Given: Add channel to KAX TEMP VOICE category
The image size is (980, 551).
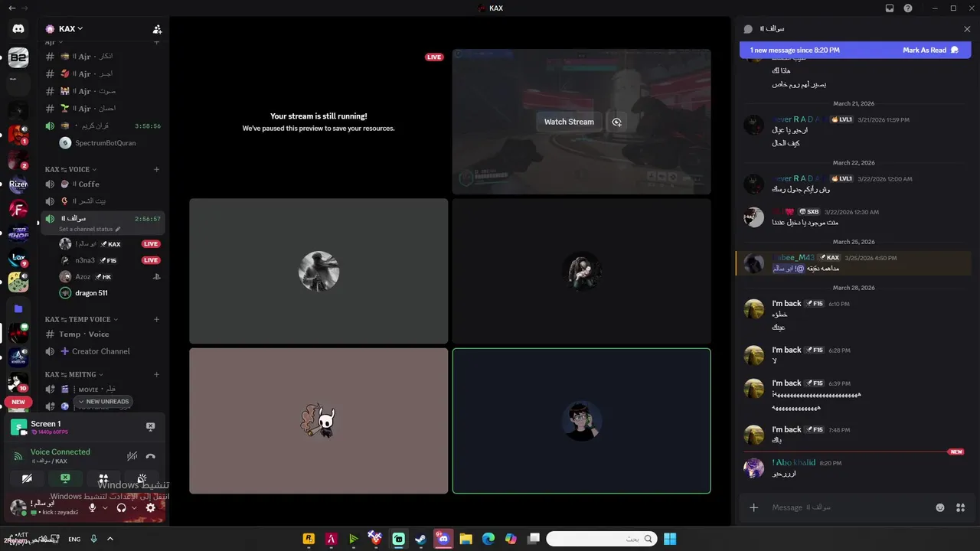Looking at the screenshot, I should pyautogui.click(x=156, y=319).
